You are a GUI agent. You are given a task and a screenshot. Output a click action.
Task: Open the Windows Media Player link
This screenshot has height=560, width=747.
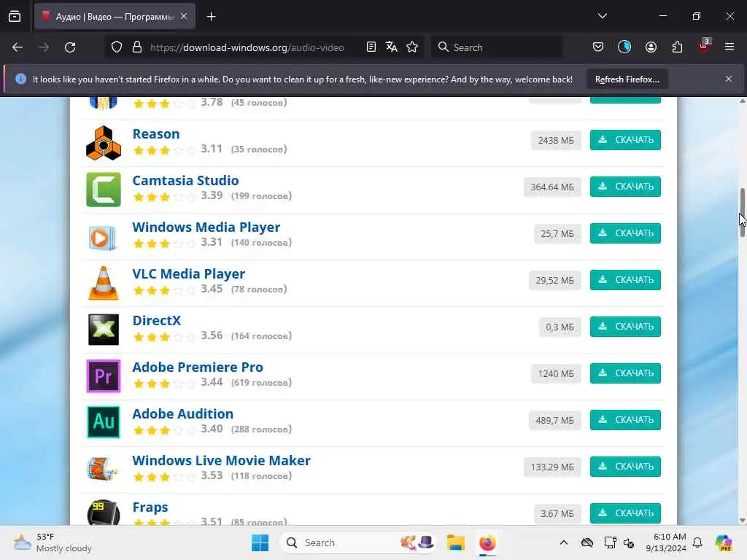tap(206, 227)
